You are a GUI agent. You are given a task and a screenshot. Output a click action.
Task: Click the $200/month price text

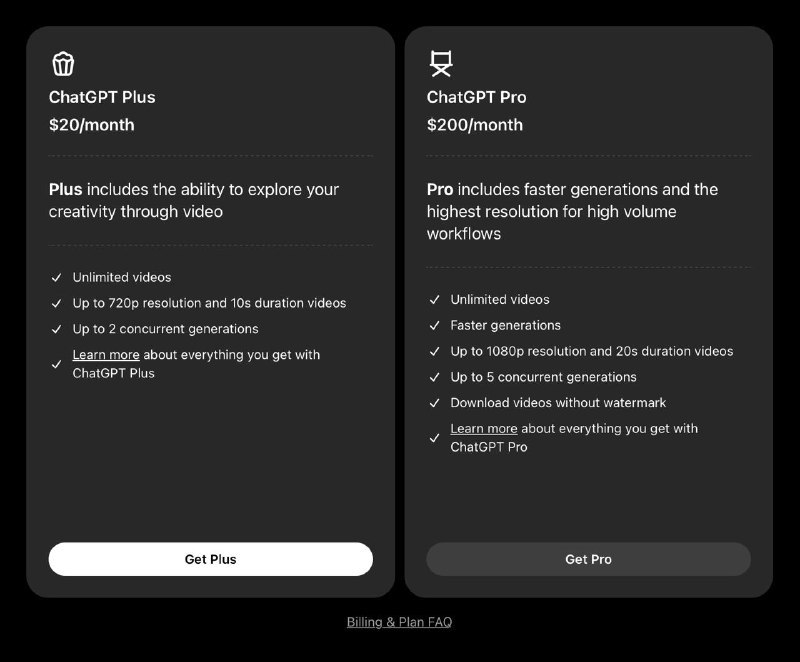coord(474,125)
